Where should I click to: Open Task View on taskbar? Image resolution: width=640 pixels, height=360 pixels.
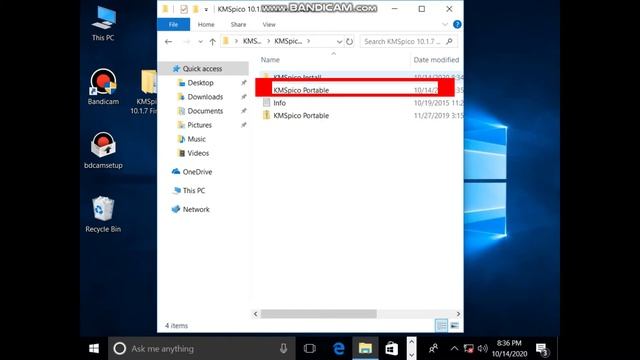pos(310,349)
